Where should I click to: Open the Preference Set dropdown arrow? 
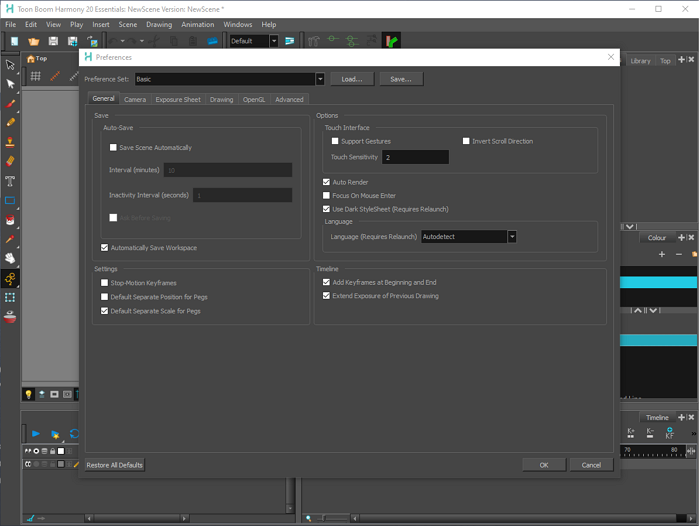point(320,79)
